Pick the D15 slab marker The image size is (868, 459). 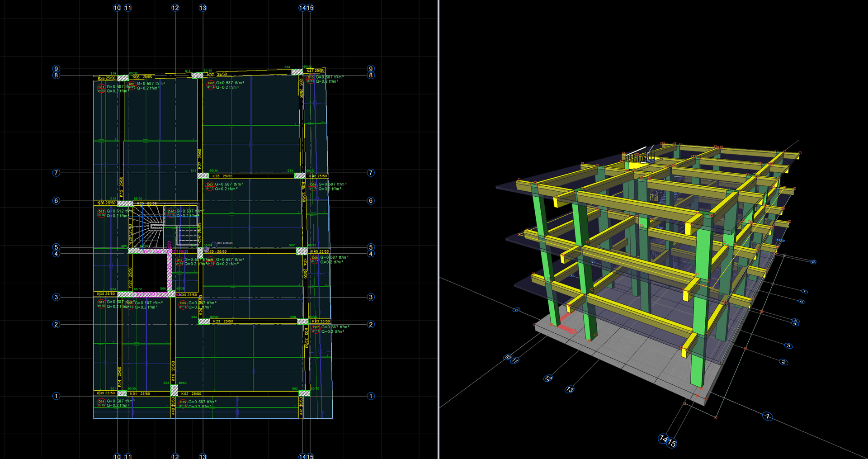click(183, 403)
